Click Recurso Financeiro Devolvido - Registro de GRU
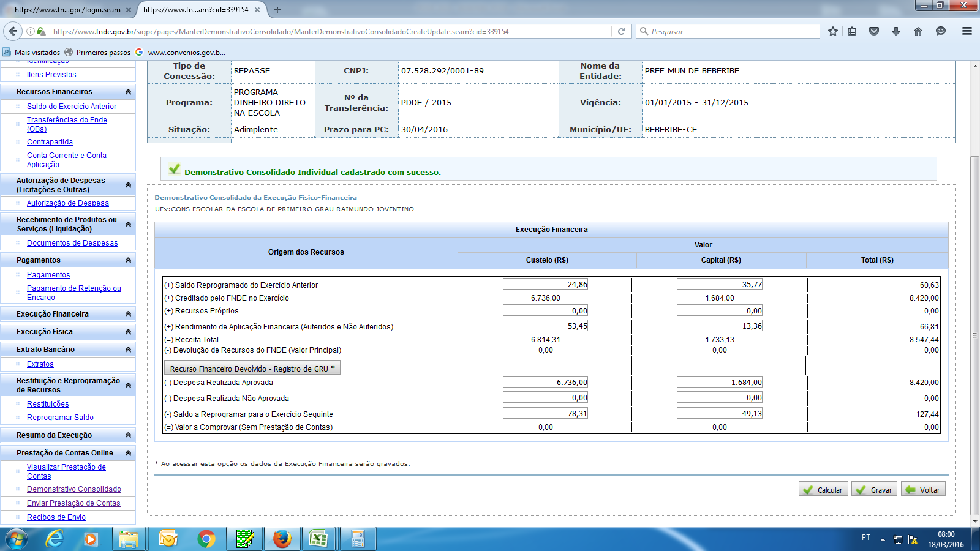This screenshot has height=551, width=980. pos(252,369)
